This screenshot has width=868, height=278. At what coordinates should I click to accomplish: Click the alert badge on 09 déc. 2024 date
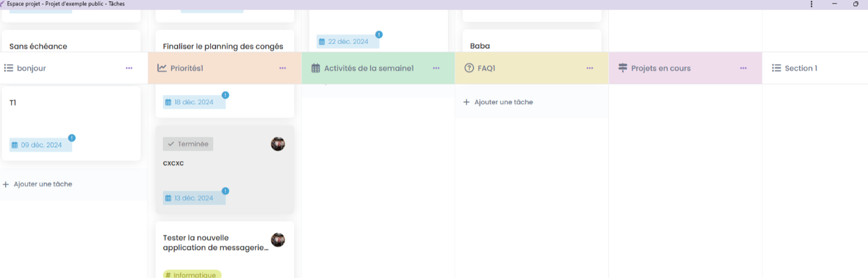tap(72, 138)
